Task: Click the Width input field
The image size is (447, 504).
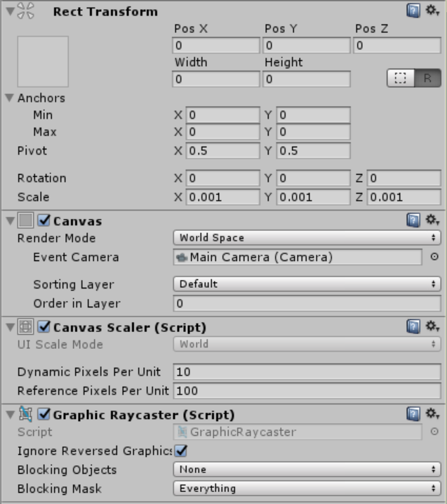Action: [216, 79]
